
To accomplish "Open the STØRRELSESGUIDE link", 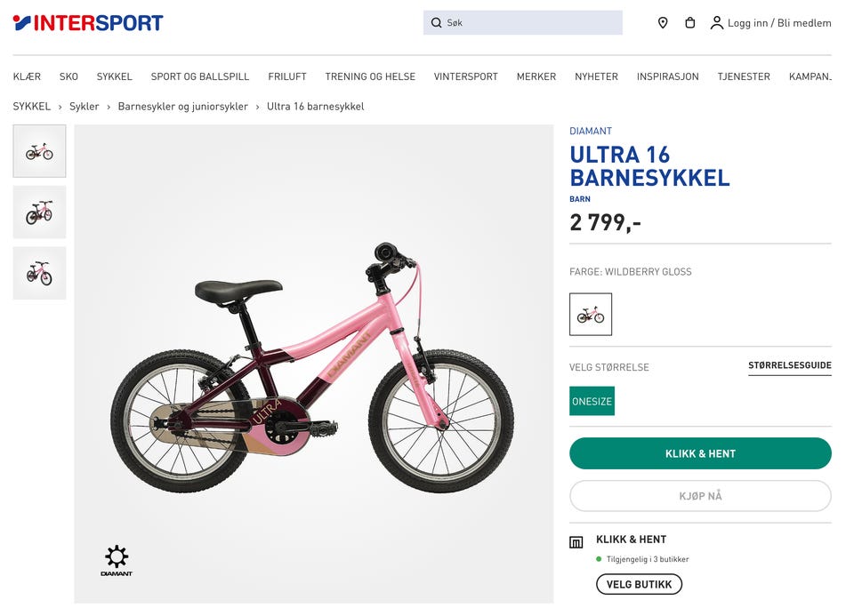I will (789, 365).
